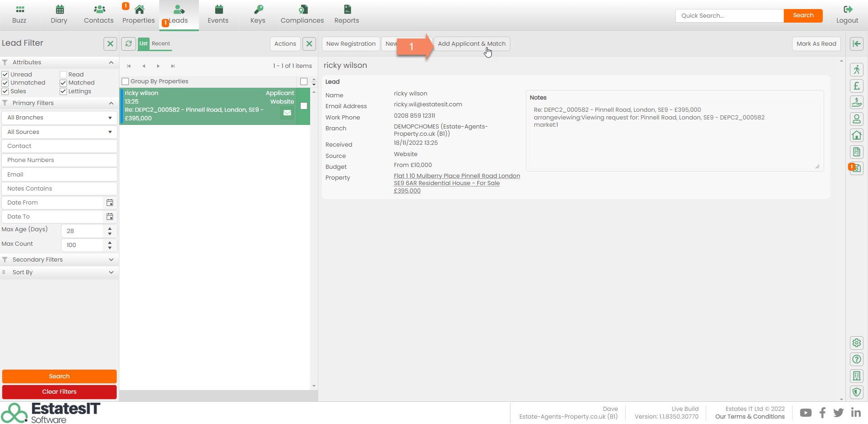The image size is (868, 424).
Task: Click the house icon in right sidebar
Action: tap(856, 135)
